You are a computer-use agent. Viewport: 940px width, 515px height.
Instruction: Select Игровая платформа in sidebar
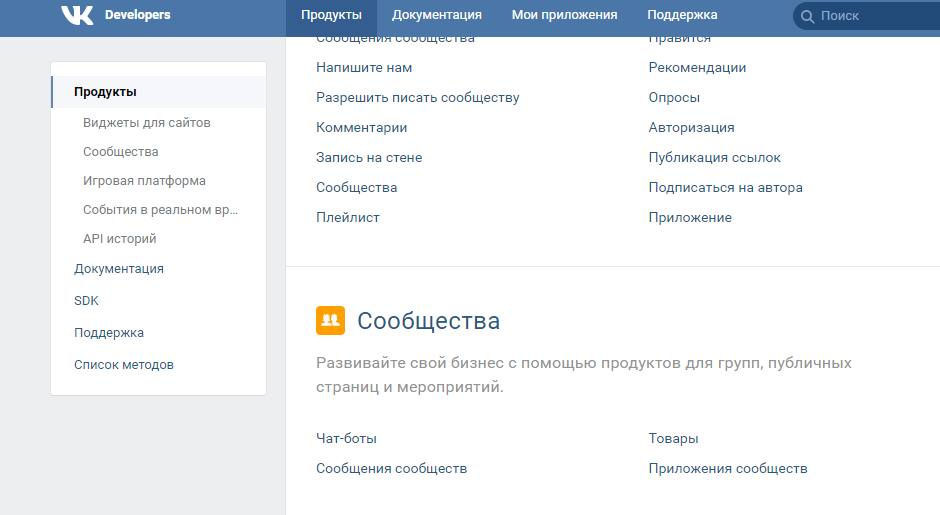pos(144,181)
